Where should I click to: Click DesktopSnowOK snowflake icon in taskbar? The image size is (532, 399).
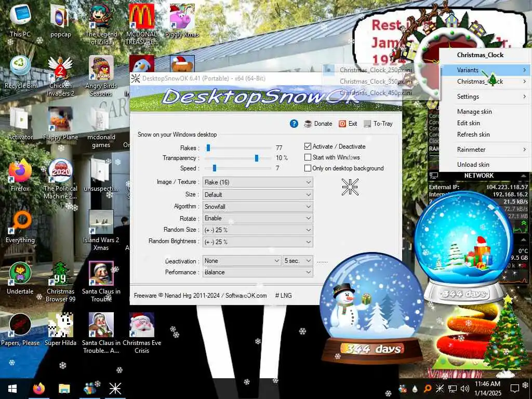click(115, 389)
